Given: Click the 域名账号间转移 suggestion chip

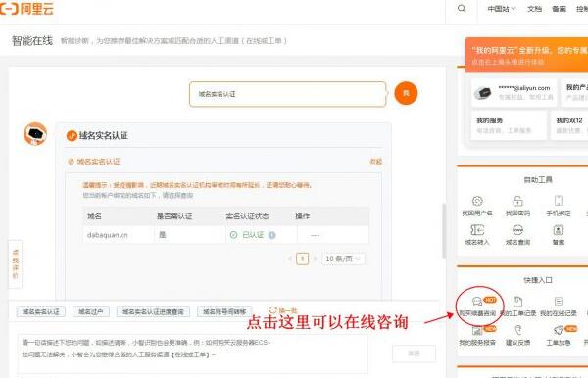Looking at the screenshot, I should tap(224, 311).
